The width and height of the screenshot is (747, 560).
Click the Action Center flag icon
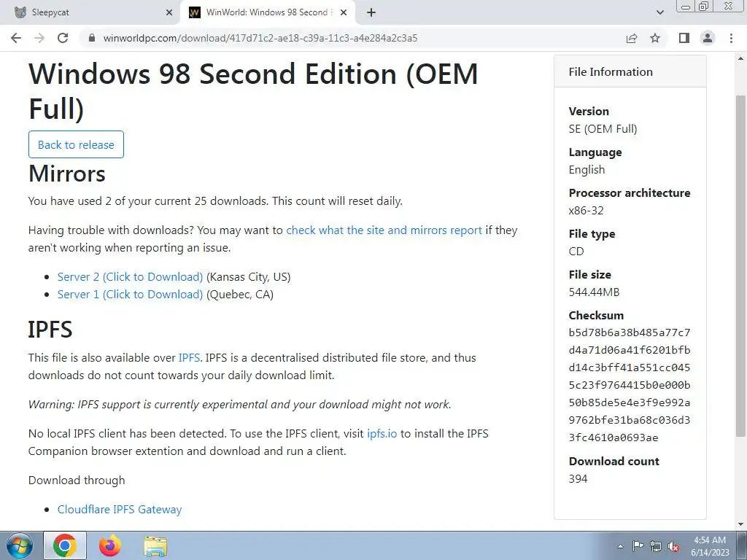638,546
